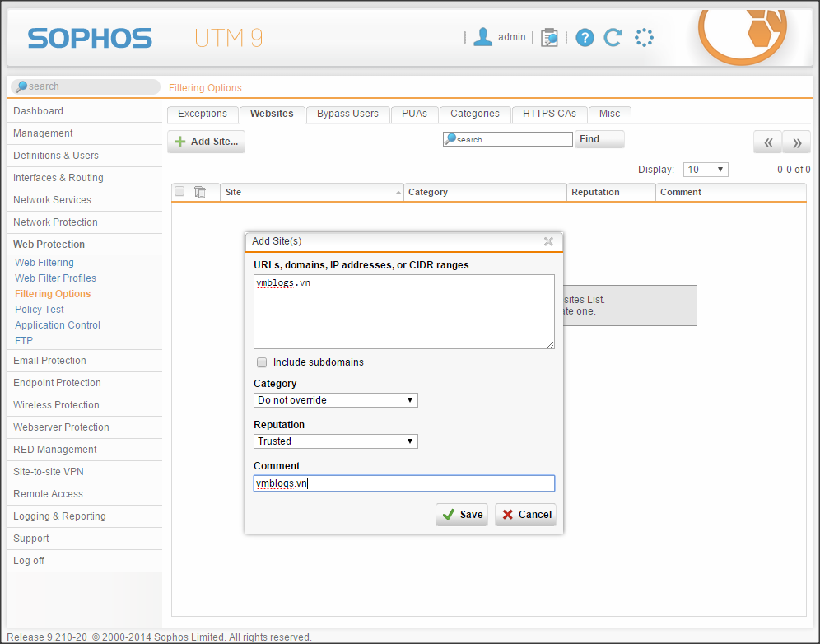Screen dimensions: 820x644
Task: Open Policy Test in the sidebar
Action: (x=40, y=310)
